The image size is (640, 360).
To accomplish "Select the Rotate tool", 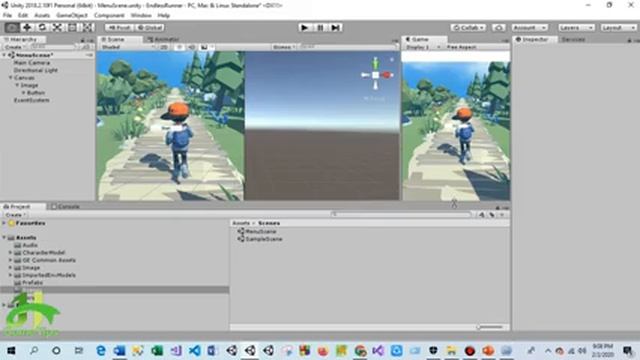I will [42, 27].
